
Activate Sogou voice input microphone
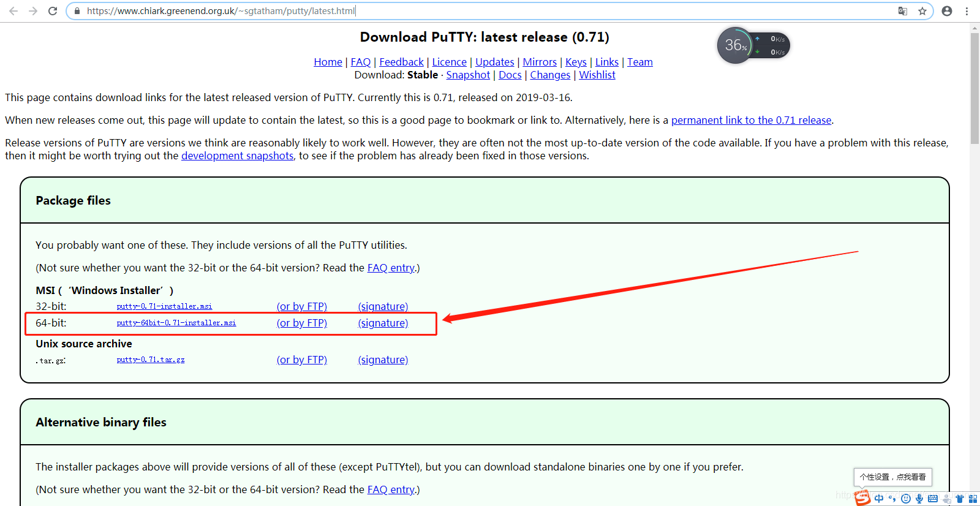tap(919, 499)
